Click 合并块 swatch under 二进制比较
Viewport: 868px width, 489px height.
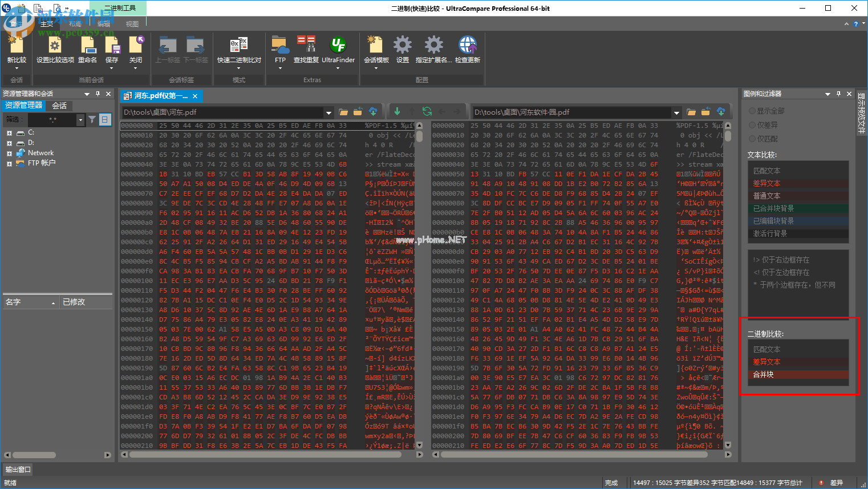click(x=798, y=374)
